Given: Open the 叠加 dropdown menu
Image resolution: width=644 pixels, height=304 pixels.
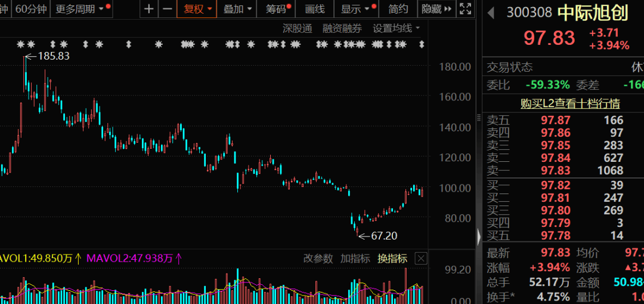Looking at the screenshot, I should [x=237, y=8].
